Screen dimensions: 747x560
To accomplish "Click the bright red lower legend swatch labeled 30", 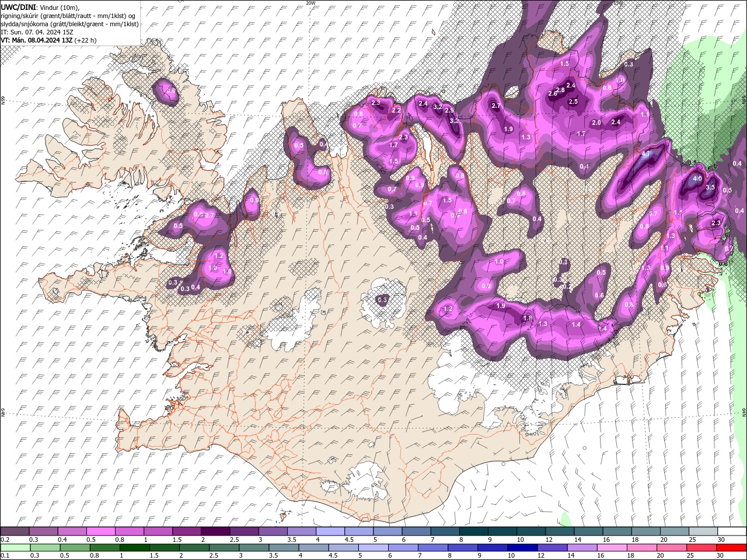I will point(731,548).
